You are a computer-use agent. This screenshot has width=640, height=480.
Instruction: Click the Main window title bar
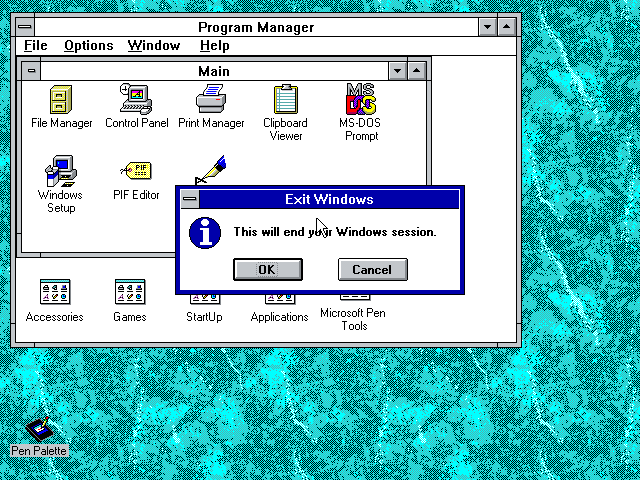coord(214,71)
